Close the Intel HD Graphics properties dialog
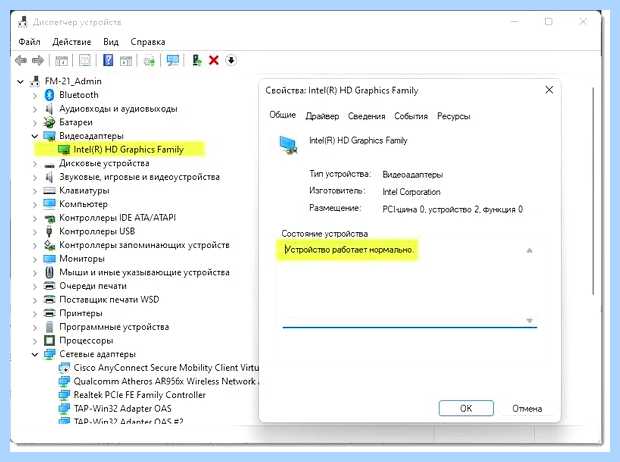 (x=549, y=90)
